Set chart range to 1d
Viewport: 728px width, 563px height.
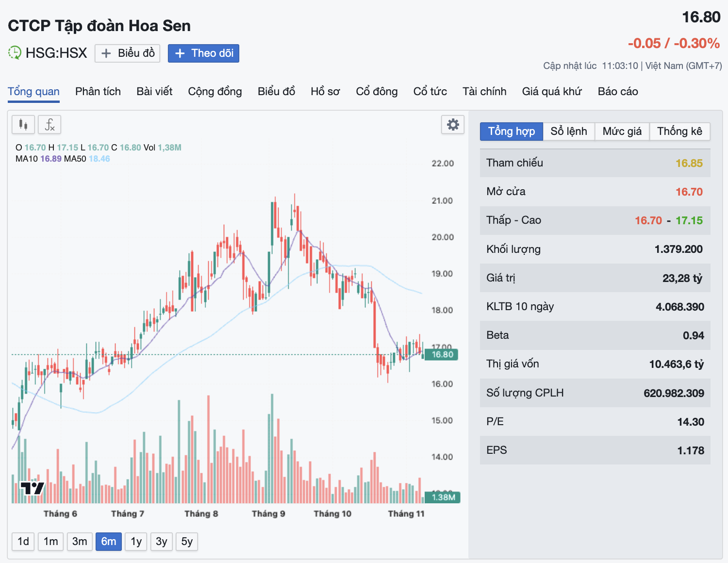click(x=23, y=541)
